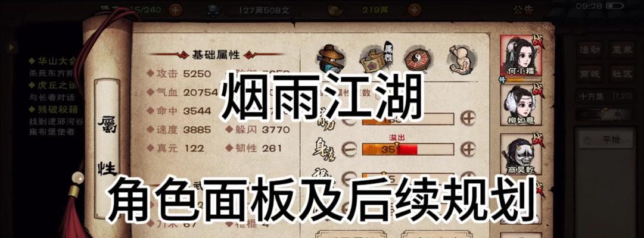Click the plus icon beside stamina 15/240
The width and height of the screenshot is (644, 238).
tap(175, 10)
